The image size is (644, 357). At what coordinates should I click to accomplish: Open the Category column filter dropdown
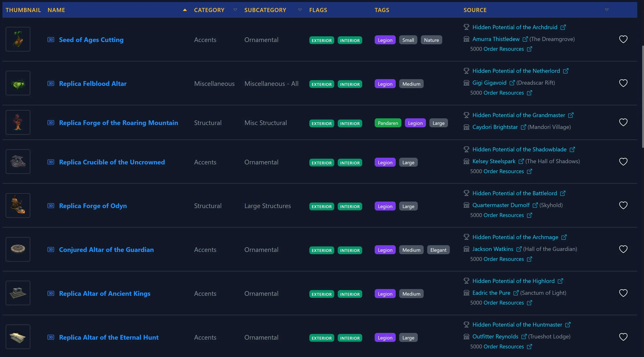235,10
